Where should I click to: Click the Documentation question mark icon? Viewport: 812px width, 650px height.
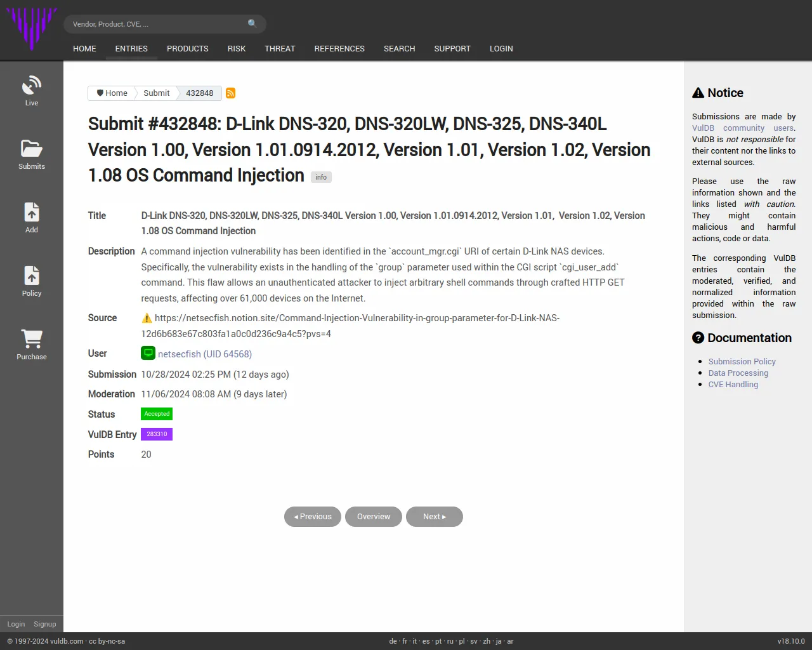pos(698,338)
